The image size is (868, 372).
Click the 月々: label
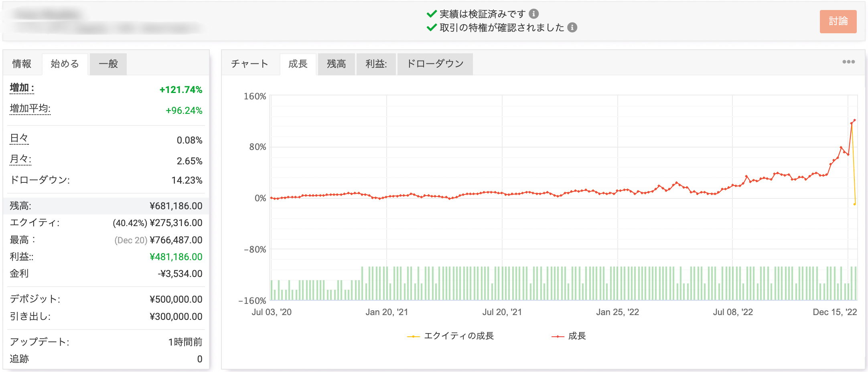tap(20, 159)
